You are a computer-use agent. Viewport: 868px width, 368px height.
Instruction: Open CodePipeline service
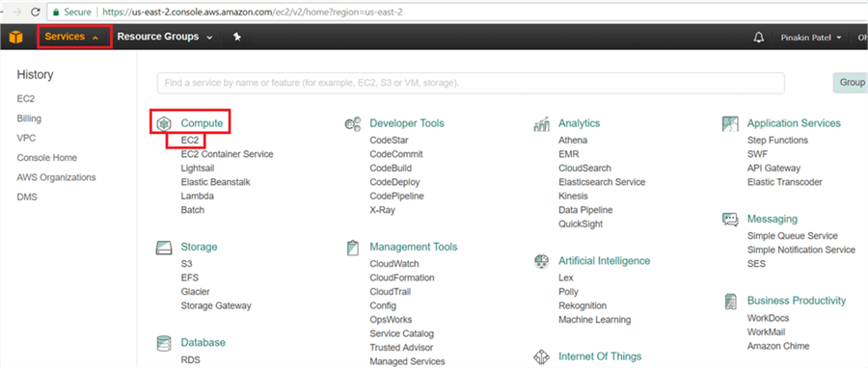[x=397, y=197]
